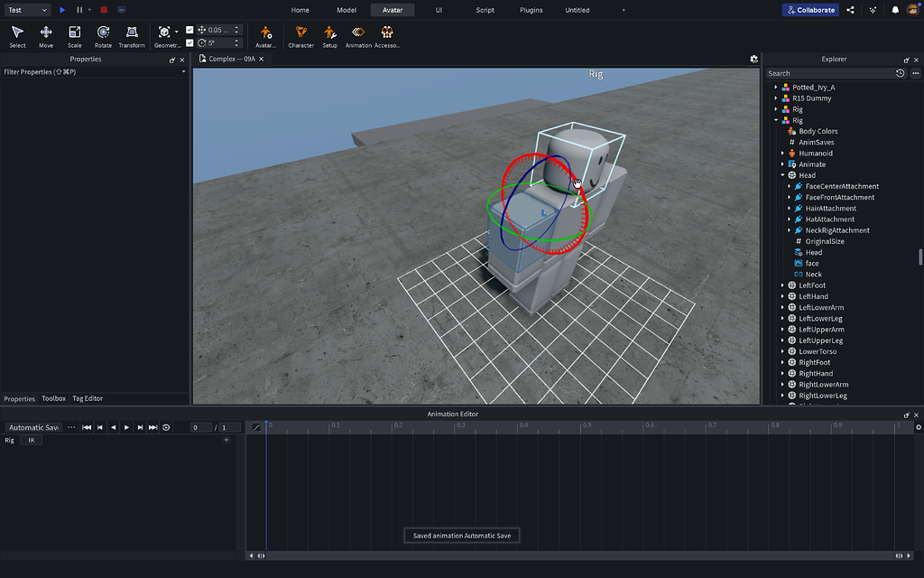Open the Geometric snapping dropdown arrow
924x578 pixels.
176,32
